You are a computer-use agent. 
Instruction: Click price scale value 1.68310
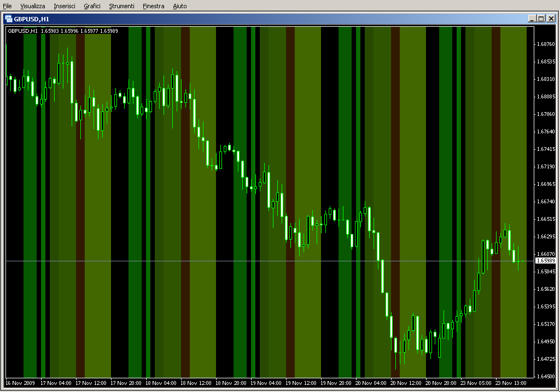[x=546, y=79]
